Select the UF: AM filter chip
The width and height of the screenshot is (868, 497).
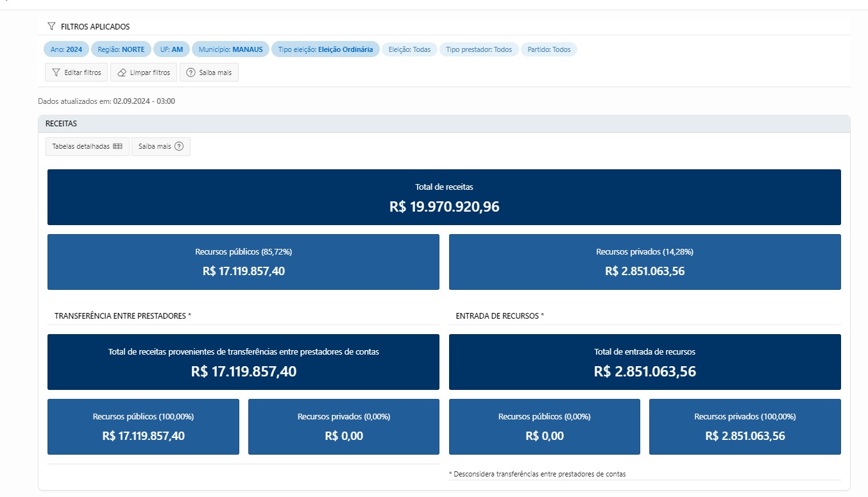[x=171, y=49]
